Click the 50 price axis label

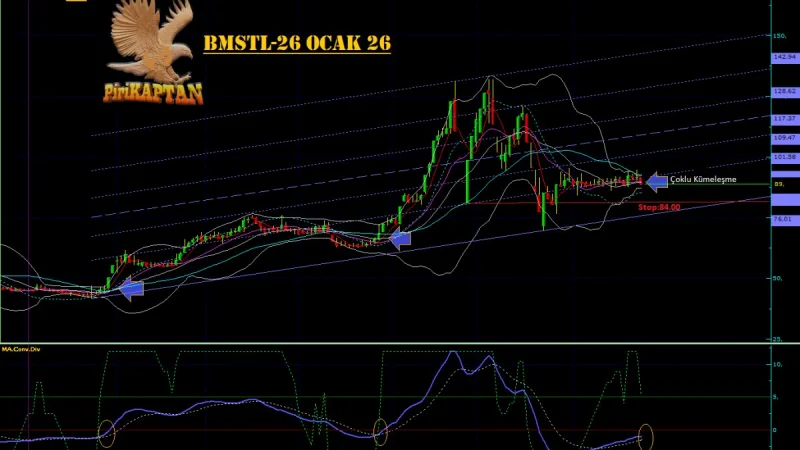click(x=778, y=279)
